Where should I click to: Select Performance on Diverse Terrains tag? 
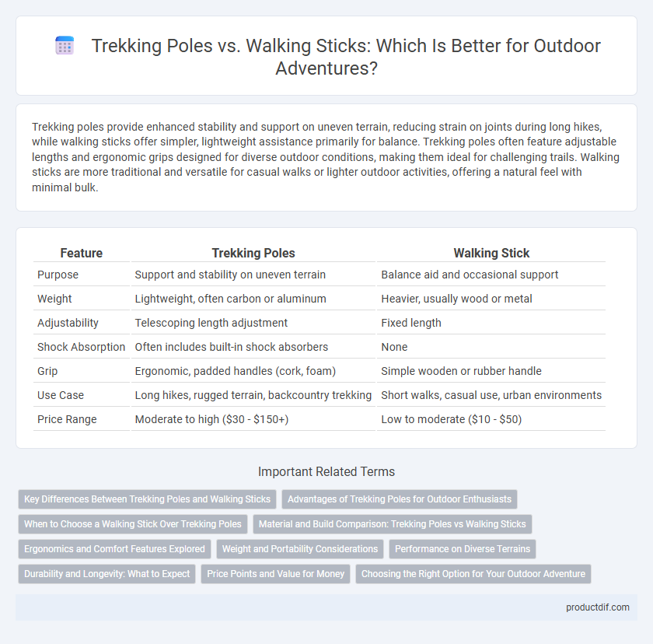(x=463, y=549)
